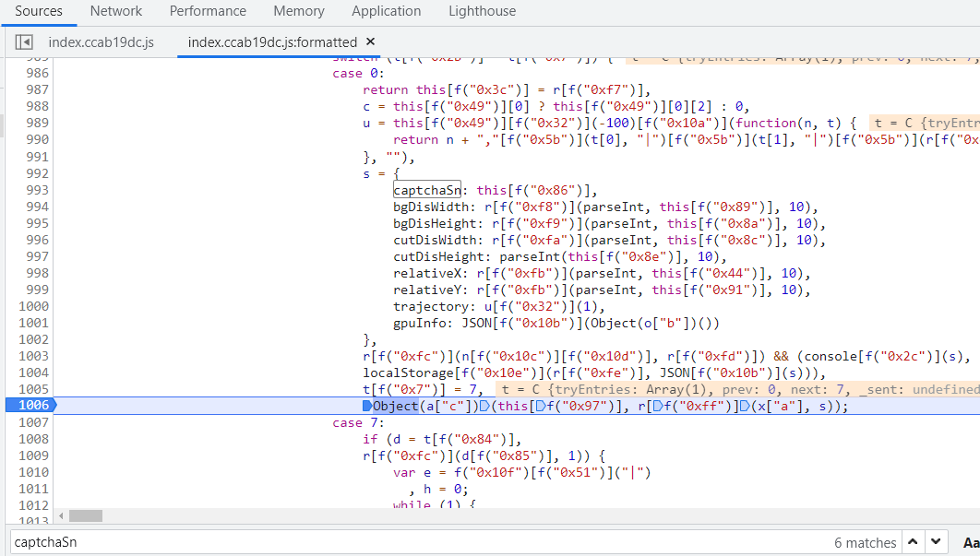Image resolution: width=980 pixels, height=556 pixels.
Task: Click the 'case 0:' label
Action: point(359,73)
